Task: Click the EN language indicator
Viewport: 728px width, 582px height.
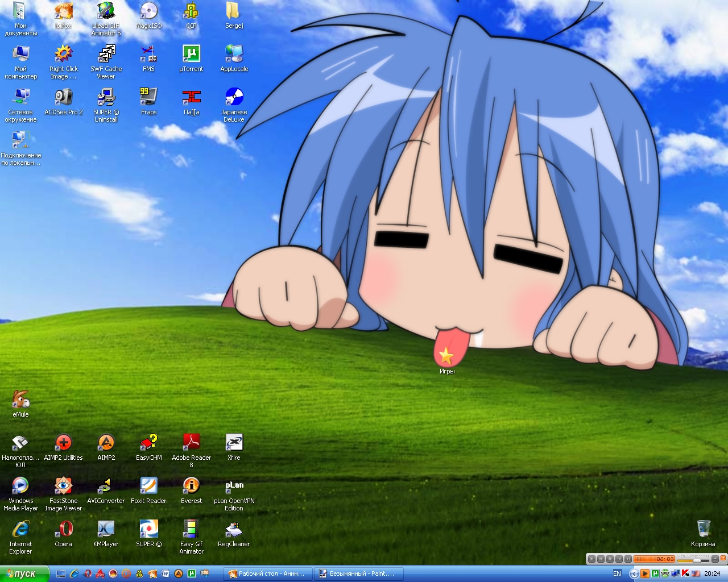Action: tap(617, 573)
